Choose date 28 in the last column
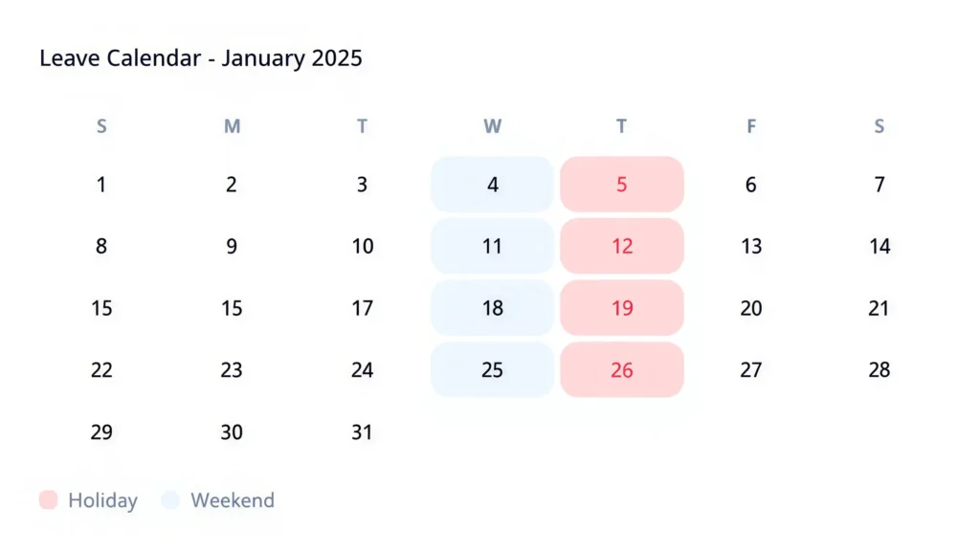Image resolution: width=980 pixels, height=553 pixels. [880, 370]
